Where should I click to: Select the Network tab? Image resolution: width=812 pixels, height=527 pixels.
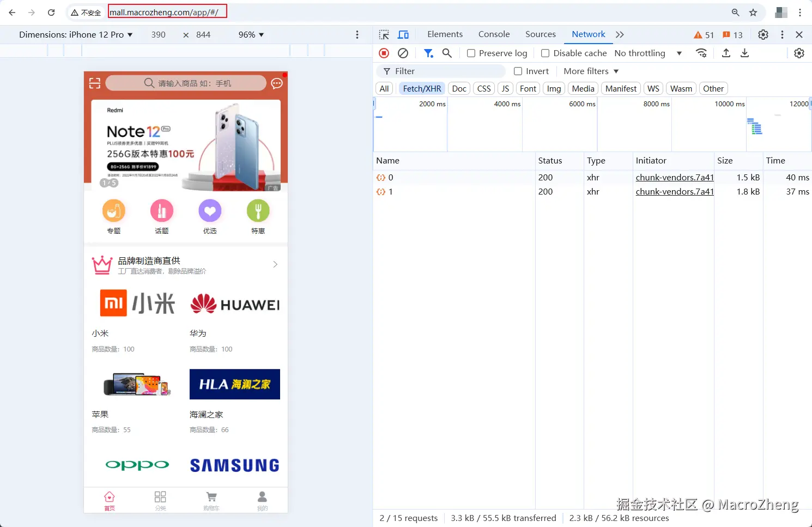click(x=589, y=34)
